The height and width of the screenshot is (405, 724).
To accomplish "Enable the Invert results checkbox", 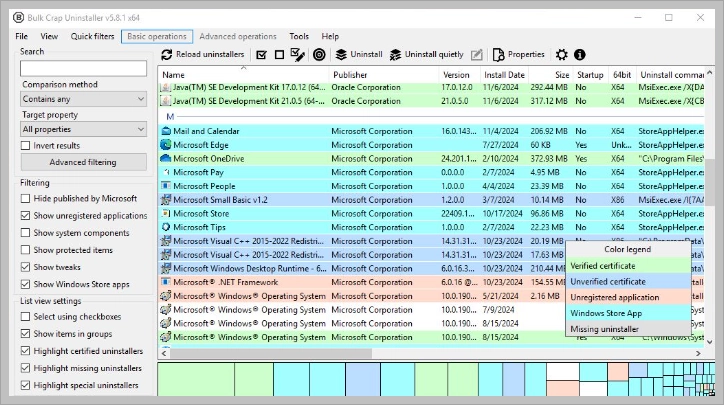I will pyautogui.click(x=26, y=145).
